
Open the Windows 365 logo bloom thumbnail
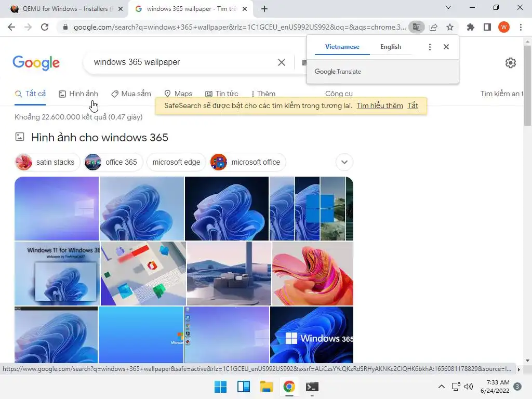pyautogui.click(x=312, y=335)
